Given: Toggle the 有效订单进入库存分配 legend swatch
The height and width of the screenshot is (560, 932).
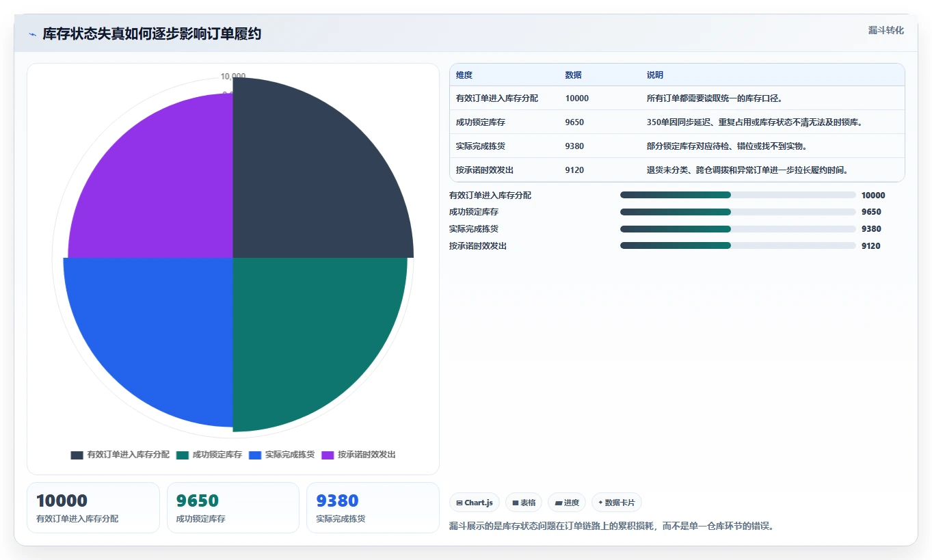Looking at the screenshot, I should coord(77,455).
